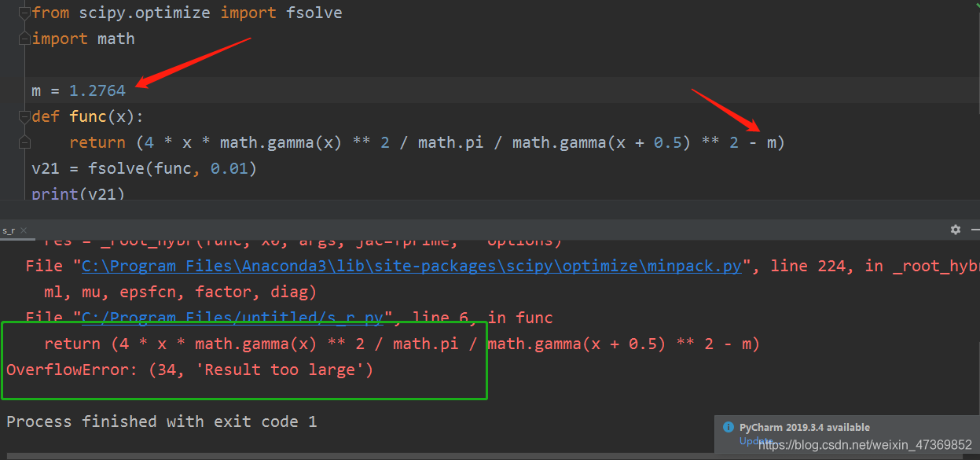This screenshot has height=460, width=980.
Task: Click the Update link in the notification
Action: point(754,441)
